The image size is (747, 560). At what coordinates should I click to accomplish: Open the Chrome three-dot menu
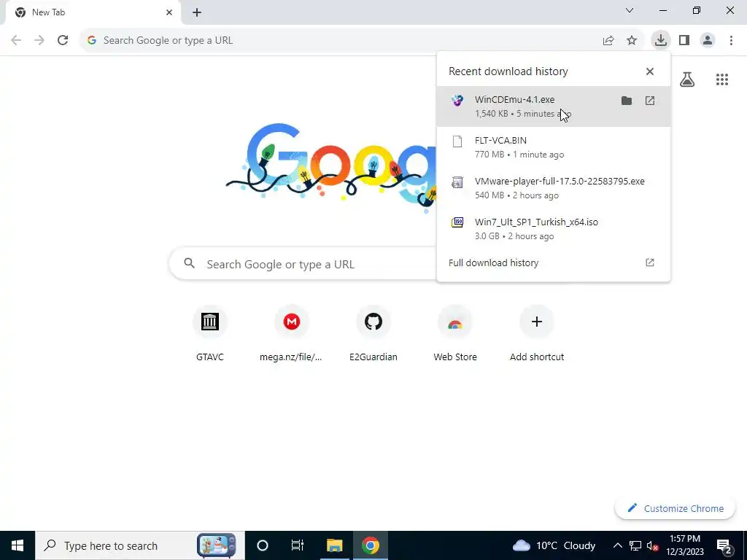731,41
